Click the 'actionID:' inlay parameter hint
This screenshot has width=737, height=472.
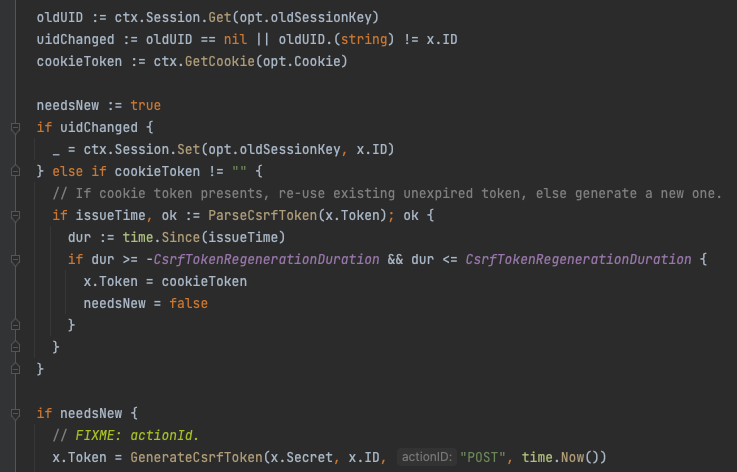coord(427,457)
